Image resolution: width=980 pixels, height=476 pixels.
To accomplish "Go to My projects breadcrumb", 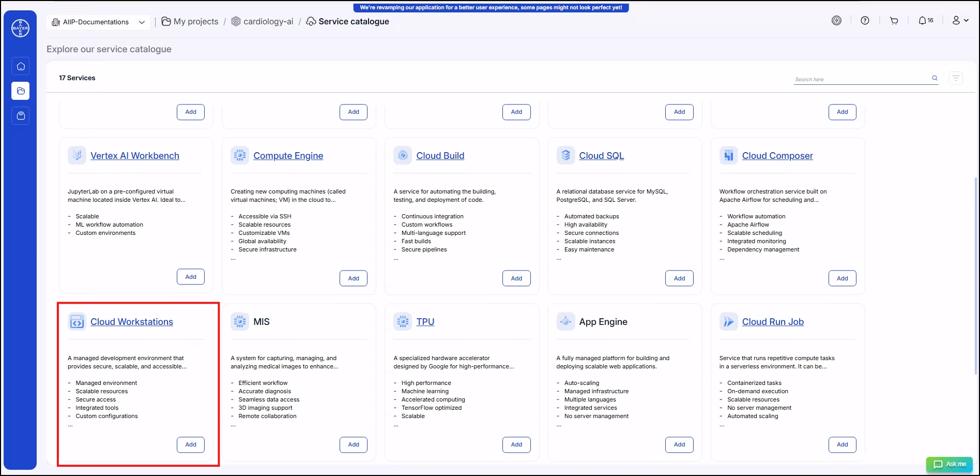I will (190, 22).
